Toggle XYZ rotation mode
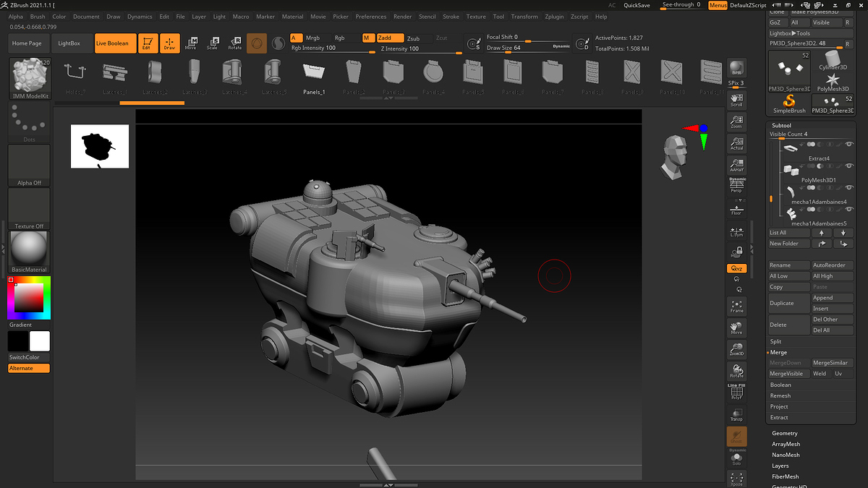 [x=736, y=268]
